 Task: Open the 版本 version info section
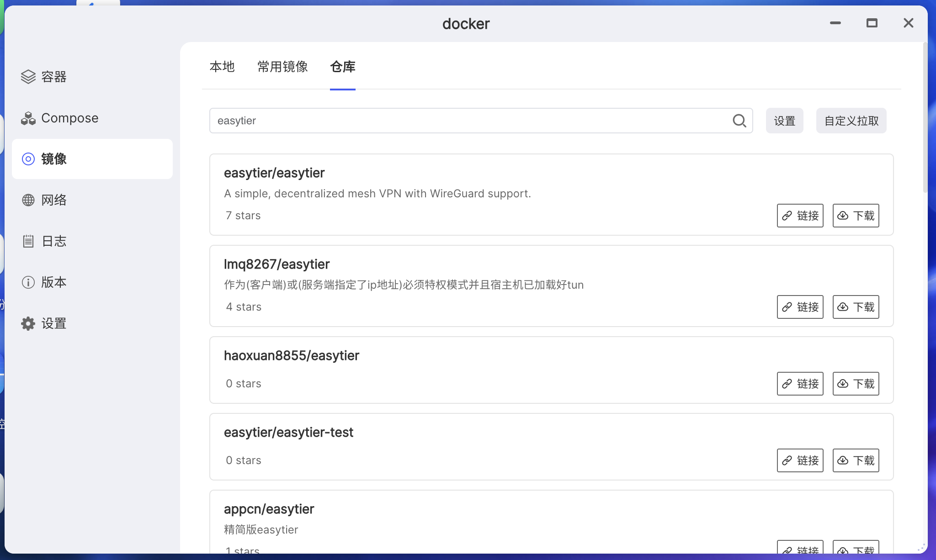tap(92, 282)
